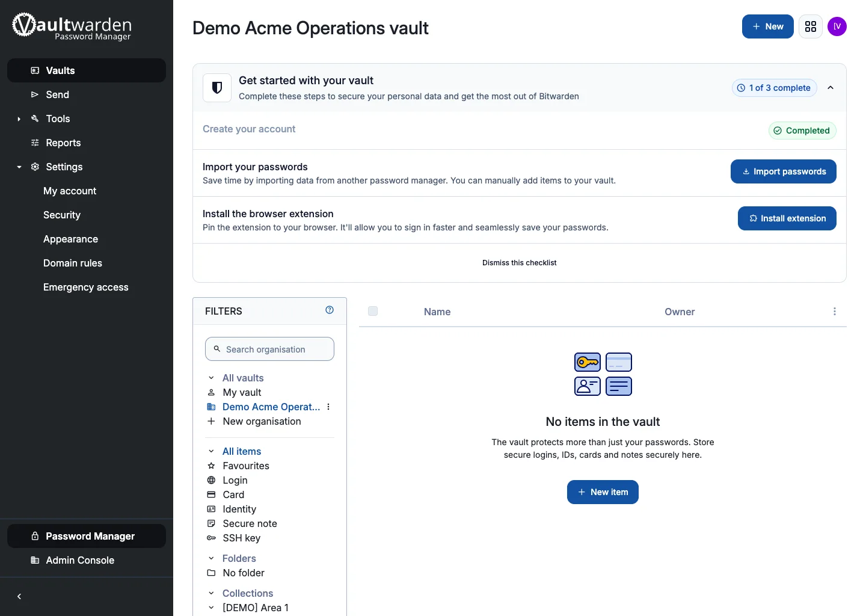Filter by Favourites
The image size is (866, 616).
pyautogui.click(x=246, y=466)
